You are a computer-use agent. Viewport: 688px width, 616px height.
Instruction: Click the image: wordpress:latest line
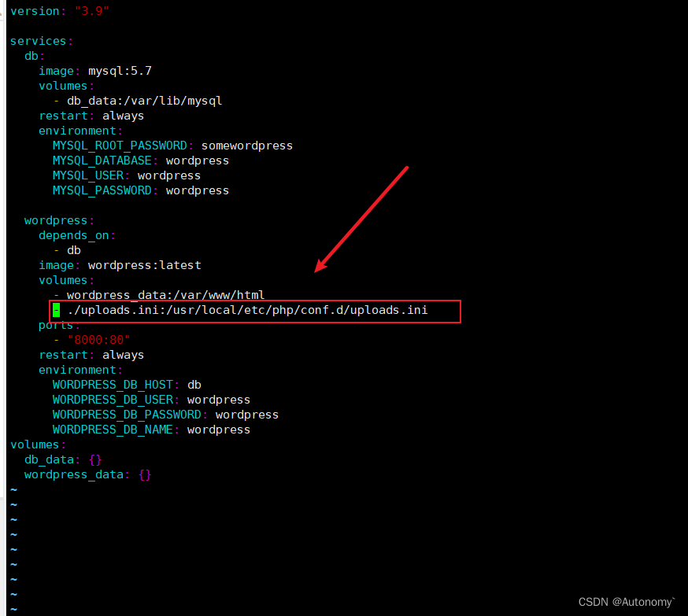point(120,265)
